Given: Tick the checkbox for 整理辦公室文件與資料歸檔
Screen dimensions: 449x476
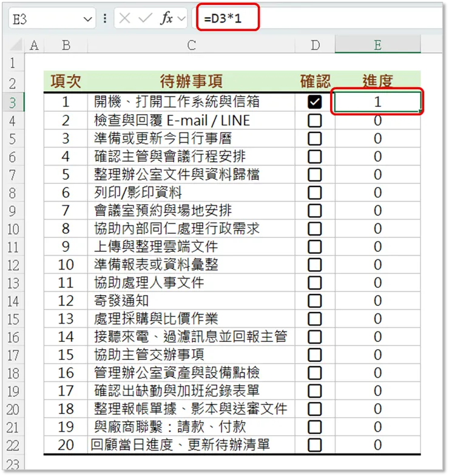Looking at the screenshot, I should [314, 175].
